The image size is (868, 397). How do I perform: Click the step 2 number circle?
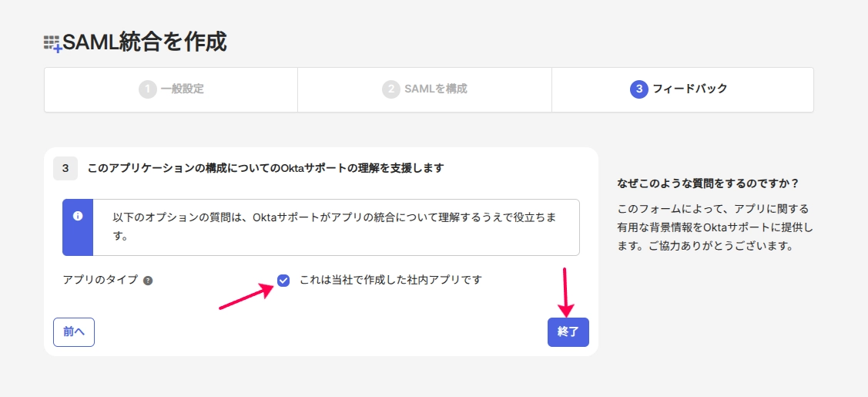pos(390,89)
